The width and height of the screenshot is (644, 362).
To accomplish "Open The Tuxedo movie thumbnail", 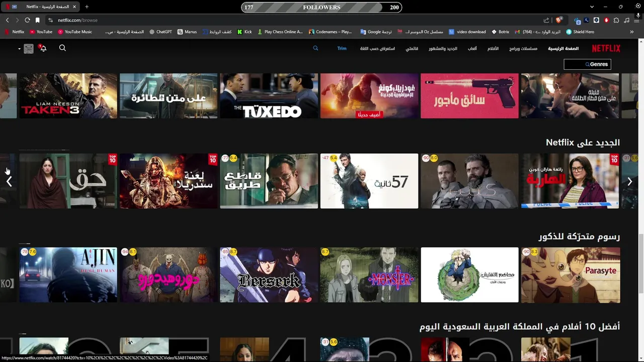I will 269,96.
